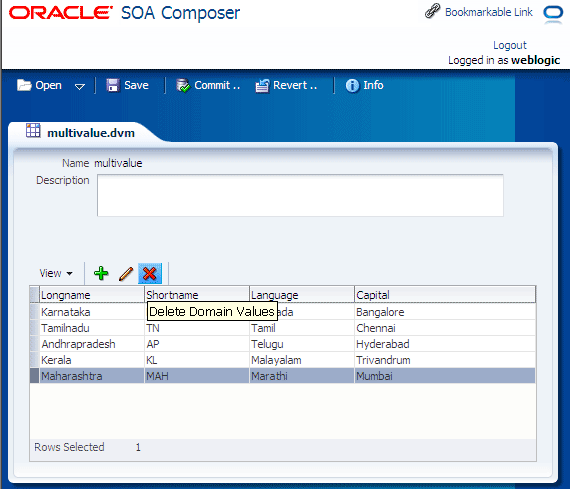Screen dimensions: 570x489
Task: Open the Bookmarkable Link
Action: (x=489, y=12)
